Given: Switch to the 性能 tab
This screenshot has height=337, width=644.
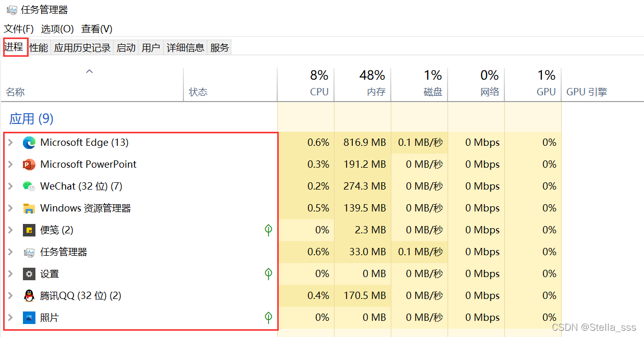Looking at the screenshot, I should pos(39,47).
